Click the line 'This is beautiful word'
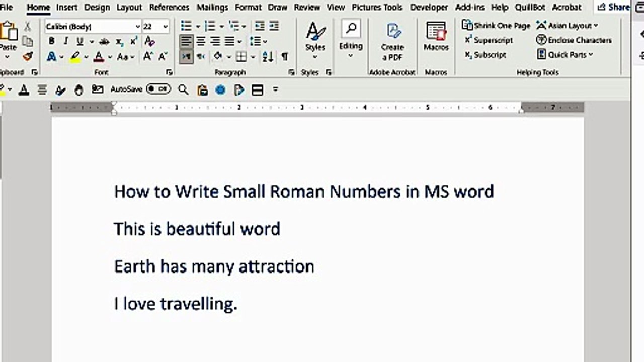This screenshot has height=362, width=644. pos(197,229)
